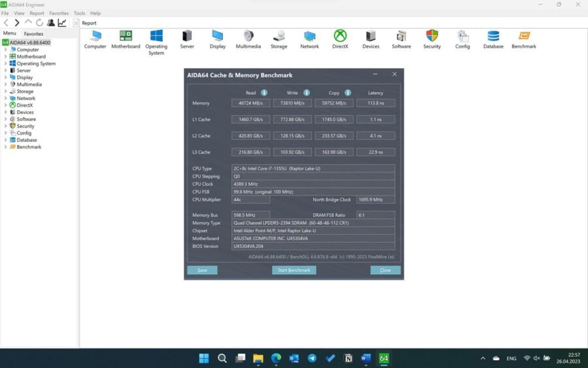Open the Computer category icon

(x=95, y=39)
